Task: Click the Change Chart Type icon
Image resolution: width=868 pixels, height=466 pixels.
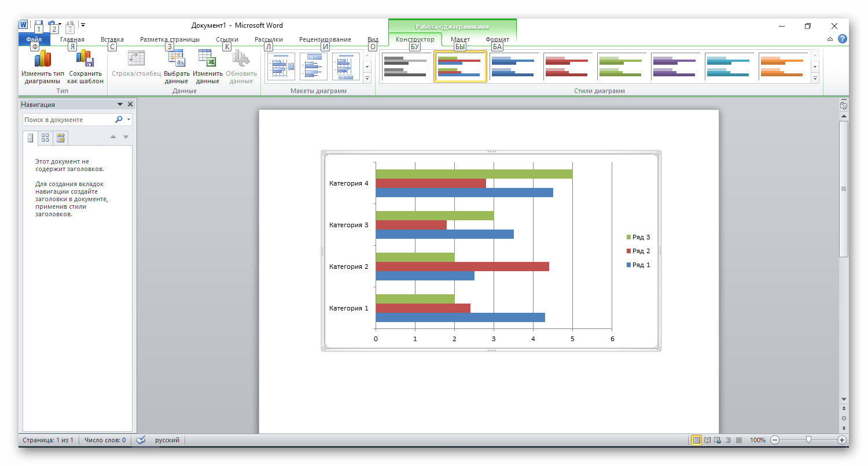Action: pyautogui.click(x=42, y=60)
